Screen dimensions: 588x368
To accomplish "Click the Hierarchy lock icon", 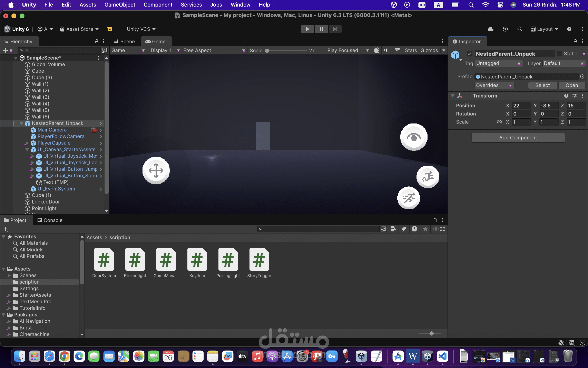I will click(x=97, y=41).
